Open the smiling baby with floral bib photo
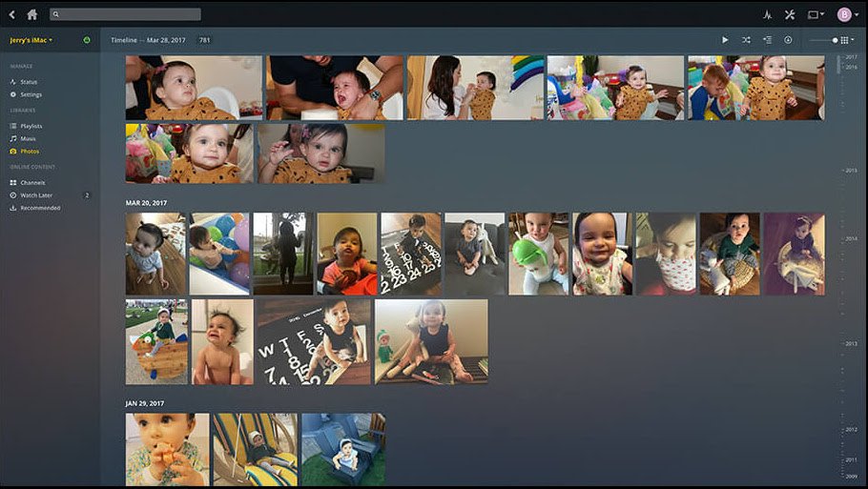 [x=602, y=254]
